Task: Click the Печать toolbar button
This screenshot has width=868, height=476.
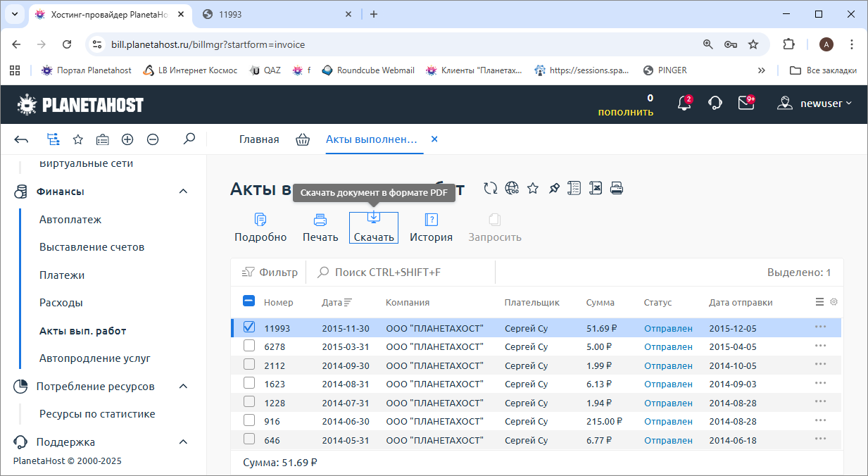Action: pyautogui.click(x=320, y=227)
